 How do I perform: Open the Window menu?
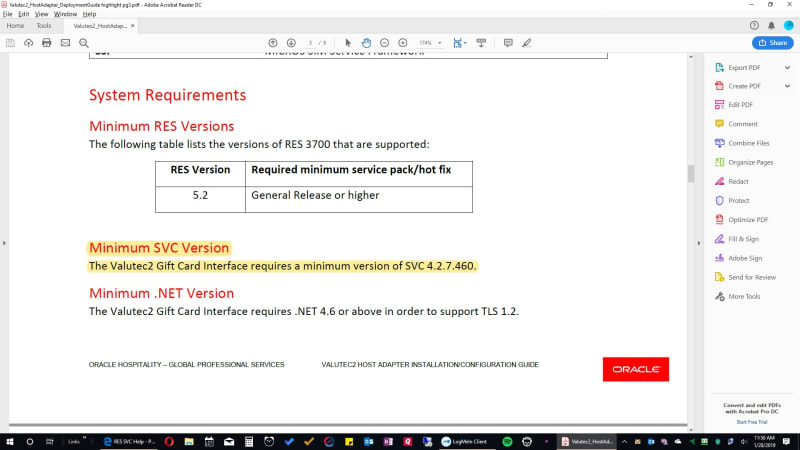coord(65,14)
